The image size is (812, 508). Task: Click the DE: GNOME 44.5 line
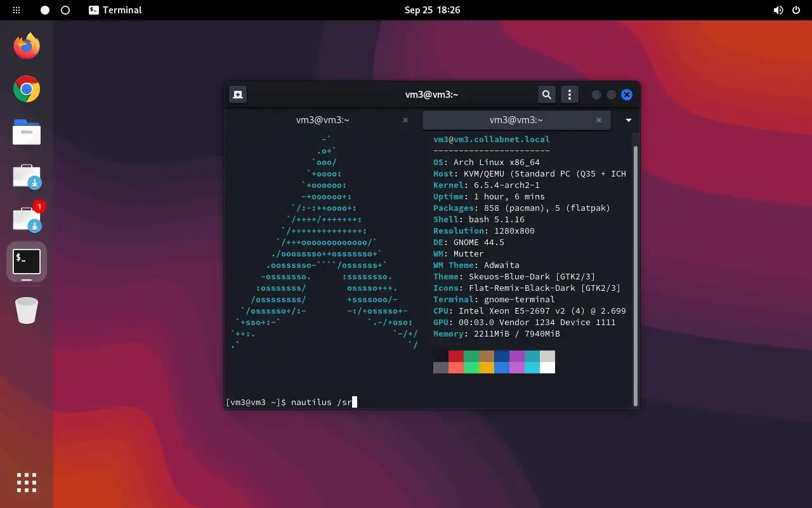pos(469,243)
